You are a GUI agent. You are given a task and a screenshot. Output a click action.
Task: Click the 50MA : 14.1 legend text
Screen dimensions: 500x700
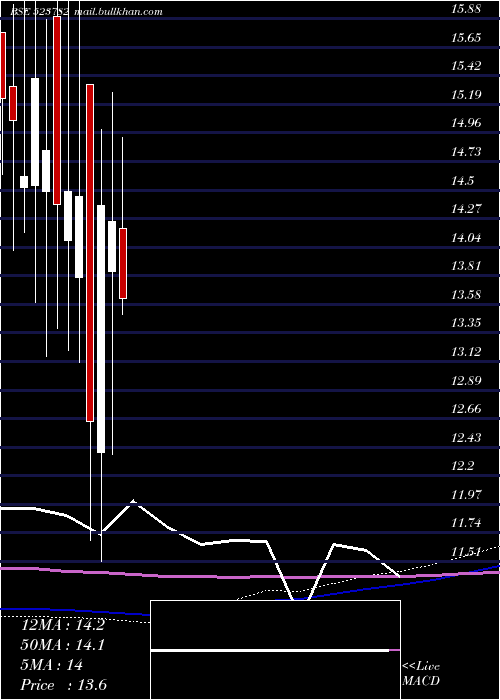click(x=63, y=645)
